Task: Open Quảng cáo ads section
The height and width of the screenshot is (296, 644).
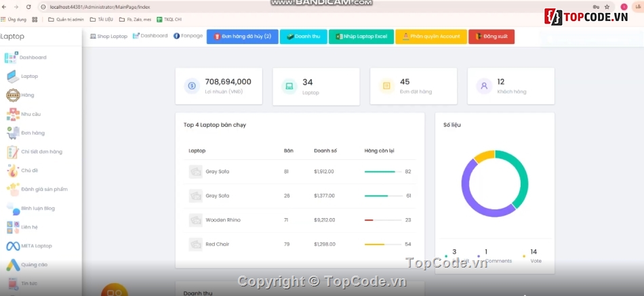Action: tap(26, 265)
